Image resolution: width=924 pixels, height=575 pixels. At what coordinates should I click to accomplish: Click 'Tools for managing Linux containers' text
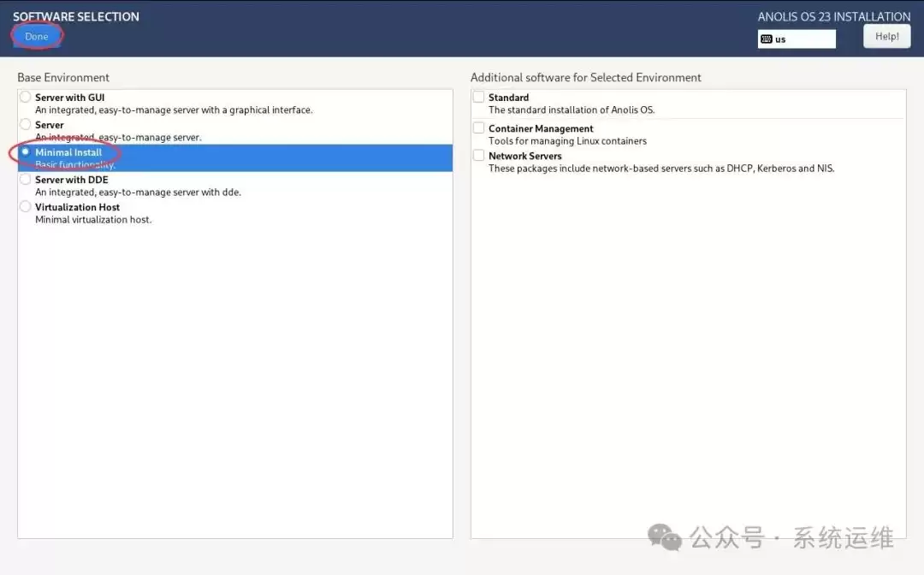567,141
